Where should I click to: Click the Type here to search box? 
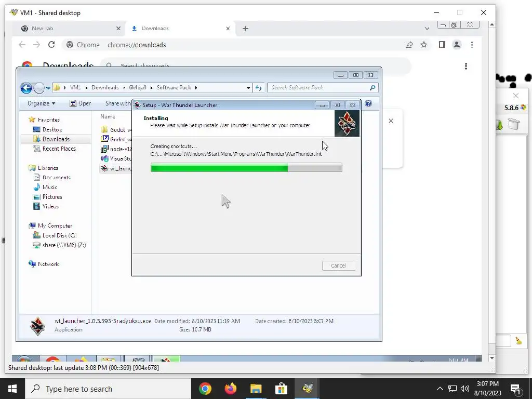[x=108, y=389]
